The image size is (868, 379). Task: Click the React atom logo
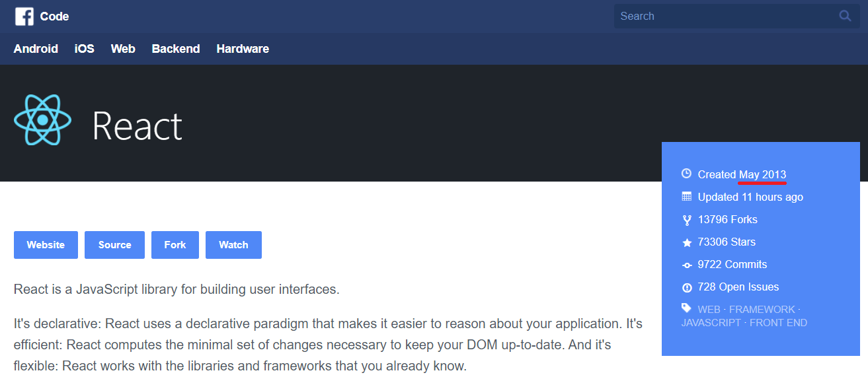coord(42,120)
